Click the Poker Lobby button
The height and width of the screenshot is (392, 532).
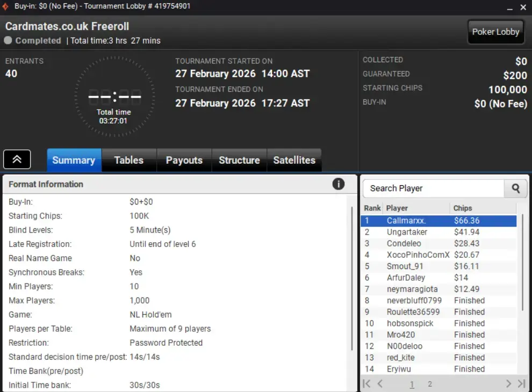[495, 32]
